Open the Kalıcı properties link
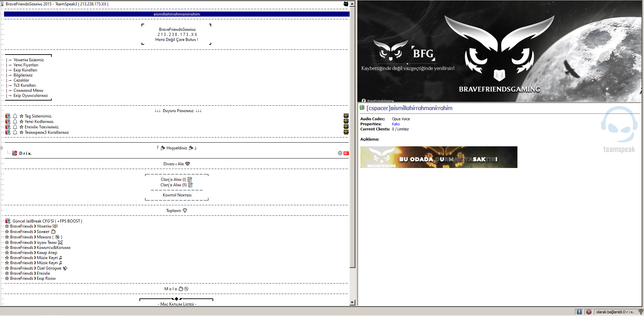Screen dimensions: 644x316 pos(396,124)
